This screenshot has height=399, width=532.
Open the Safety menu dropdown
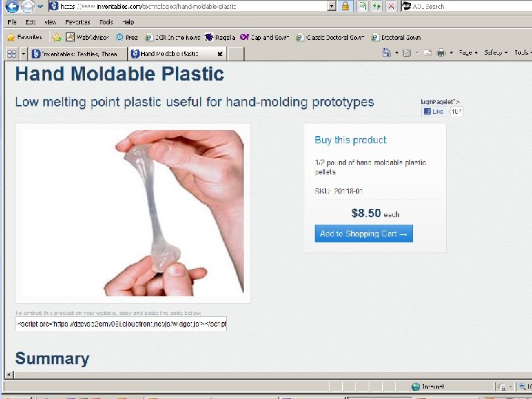496,52
